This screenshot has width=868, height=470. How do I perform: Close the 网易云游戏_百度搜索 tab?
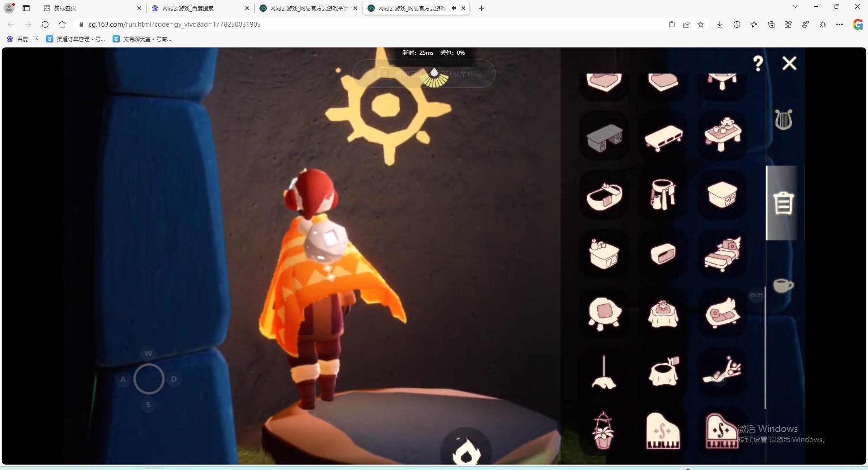(x=247, y=8)
